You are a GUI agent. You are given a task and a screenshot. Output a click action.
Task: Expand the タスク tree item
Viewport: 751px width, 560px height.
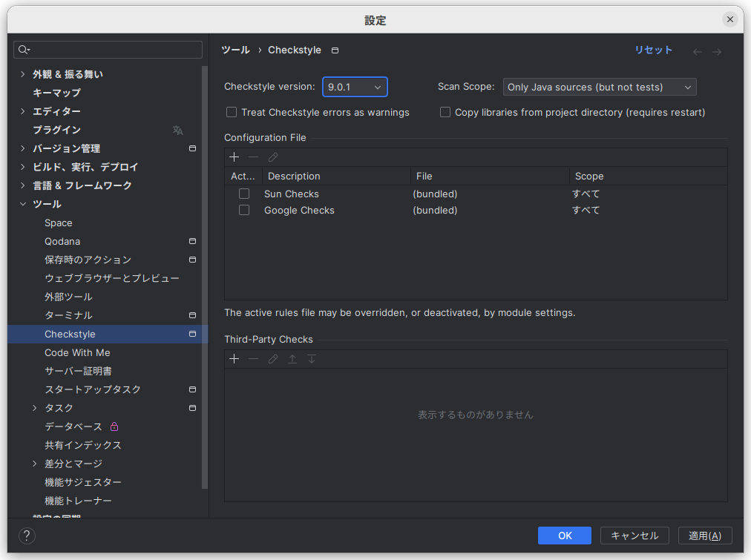point(34,408)
